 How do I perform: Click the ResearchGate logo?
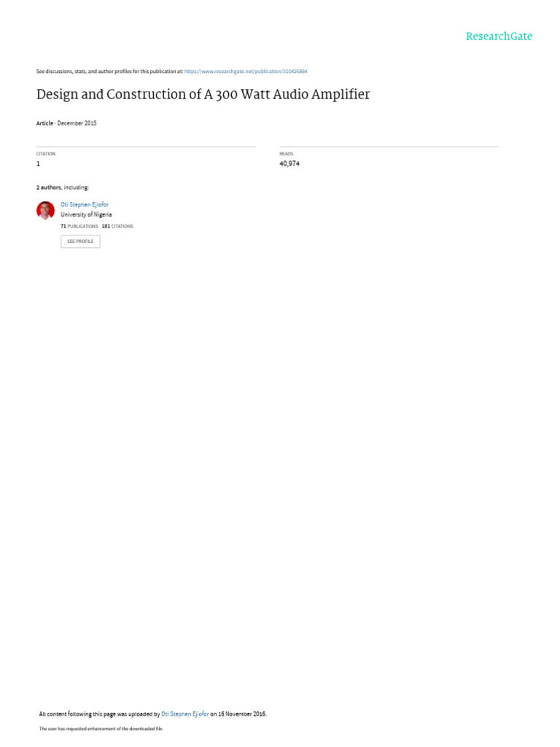pos(499,36)
